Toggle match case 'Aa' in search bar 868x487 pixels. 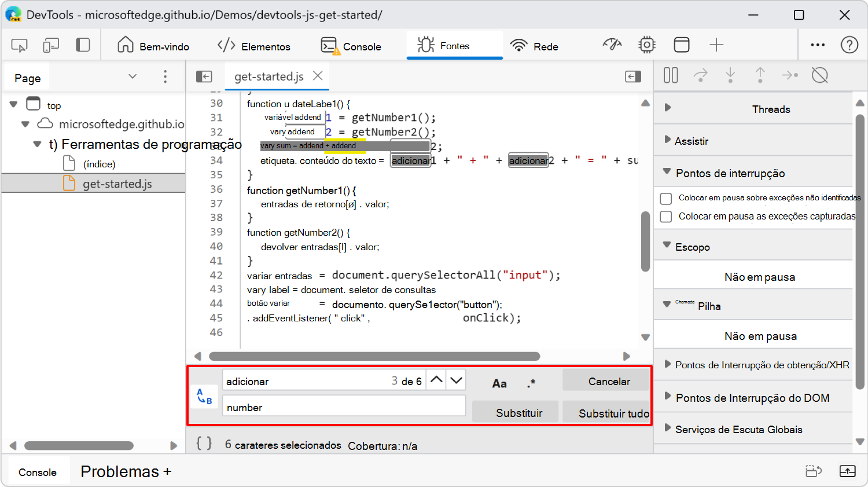click(499, 382)
